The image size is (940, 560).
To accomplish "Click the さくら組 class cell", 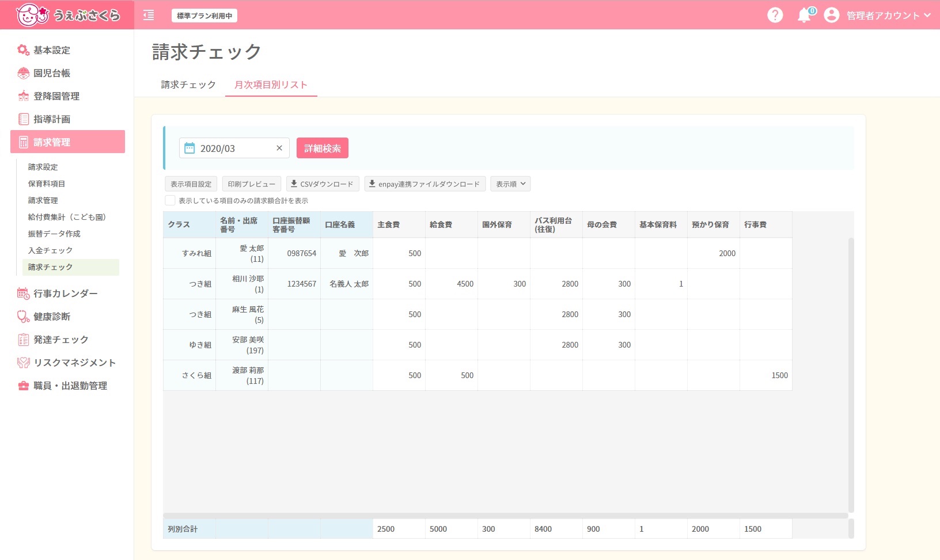I will 189,375.
